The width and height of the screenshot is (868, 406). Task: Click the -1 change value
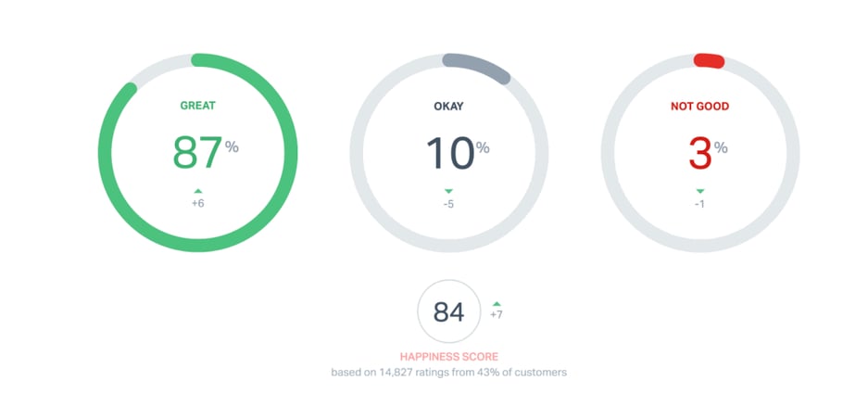pyautogui.click(x=699, y=204)
